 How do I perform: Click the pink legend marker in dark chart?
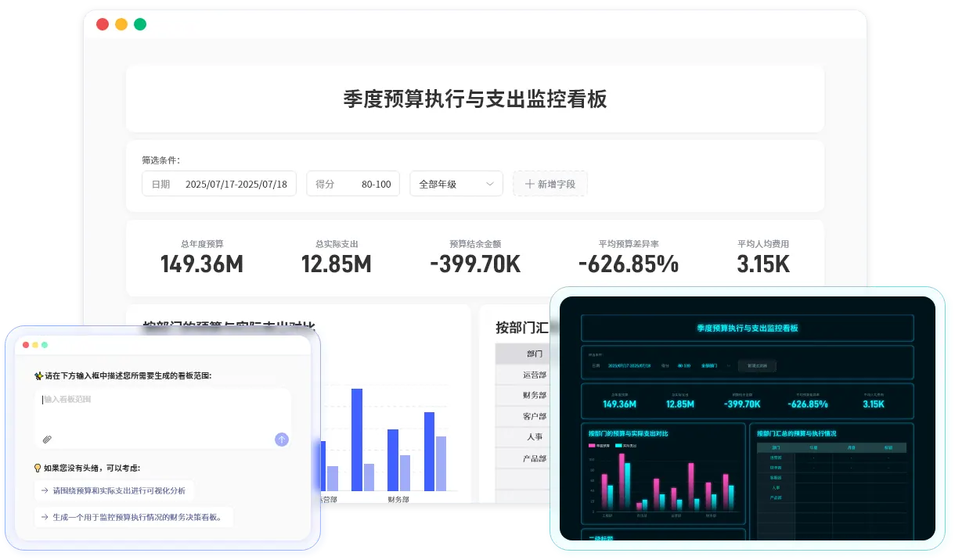coord(593,446)
